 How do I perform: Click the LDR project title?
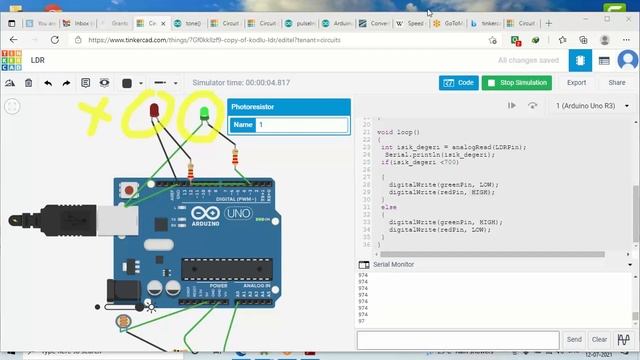tap(38, 60)
